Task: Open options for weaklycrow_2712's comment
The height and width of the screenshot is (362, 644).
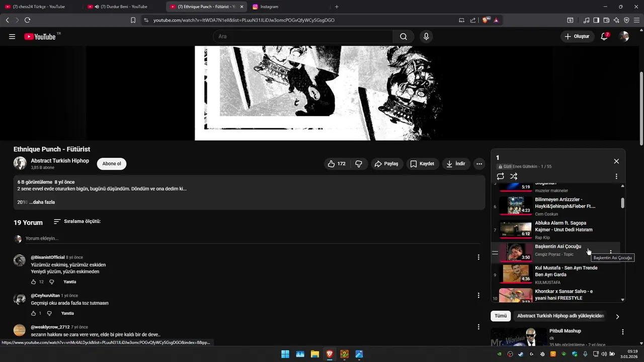Action: 478,327
